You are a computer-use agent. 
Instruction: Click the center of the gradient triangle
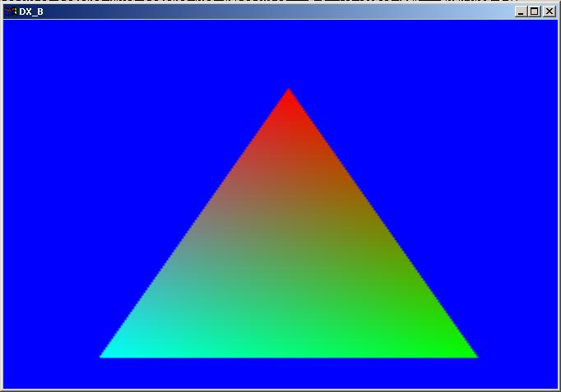point(288,267)
